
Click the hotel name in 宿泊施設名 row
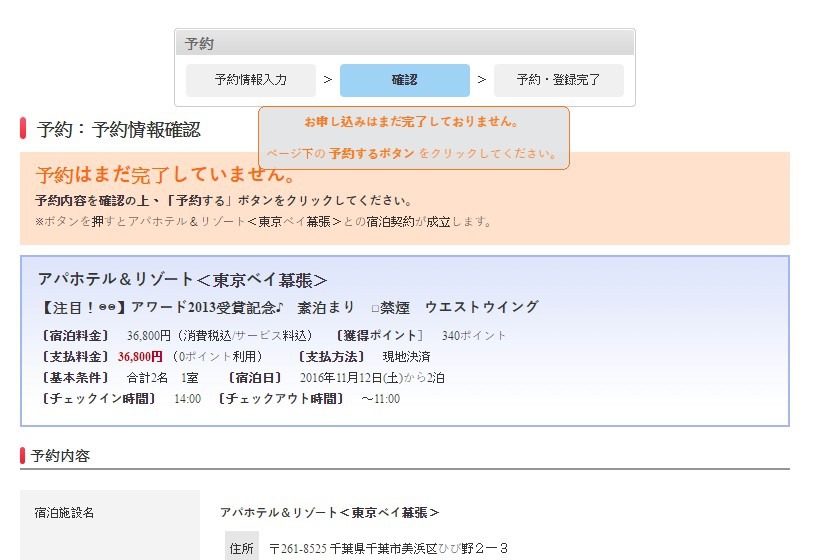pos(329,512)
